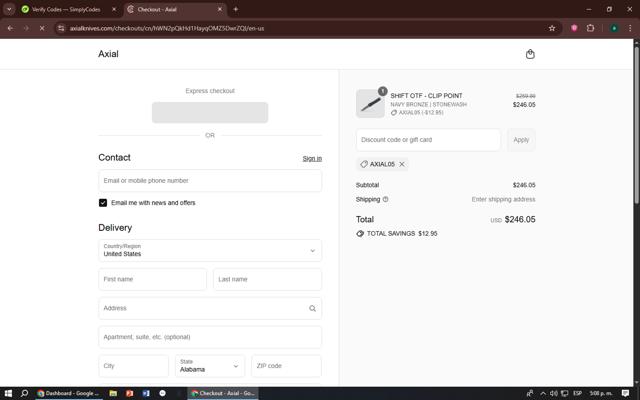
Task: Go forward using the browser arrow
Action: (x=26, y=28)
